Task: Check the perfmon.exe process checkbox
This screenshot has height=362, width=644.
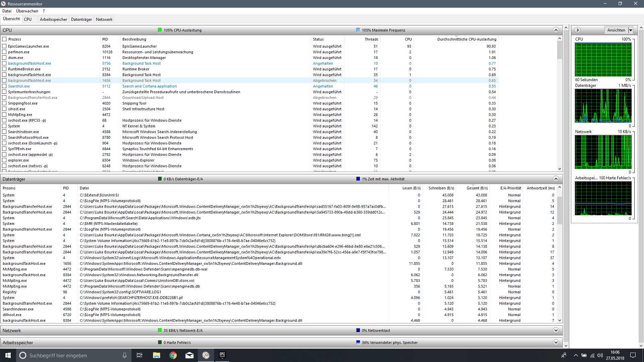Action: (4, 52)
